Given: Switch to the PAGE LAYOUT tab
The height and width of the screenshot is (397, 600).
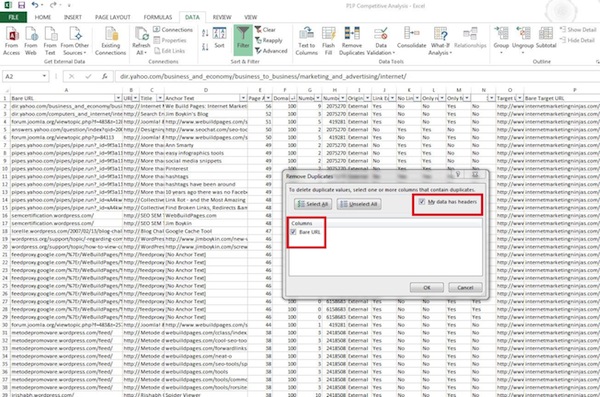Looking at the screenshot, I should 112,17.
